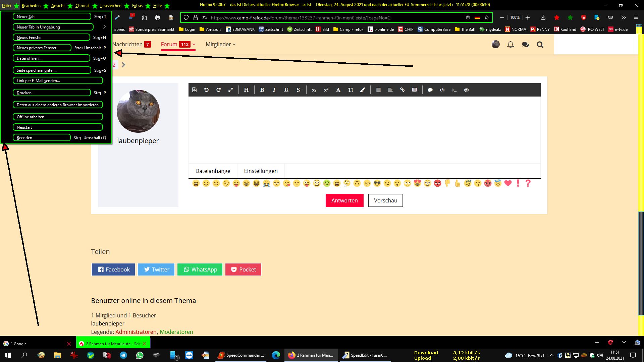Click the undo icon in editor

tap(206, 90)
